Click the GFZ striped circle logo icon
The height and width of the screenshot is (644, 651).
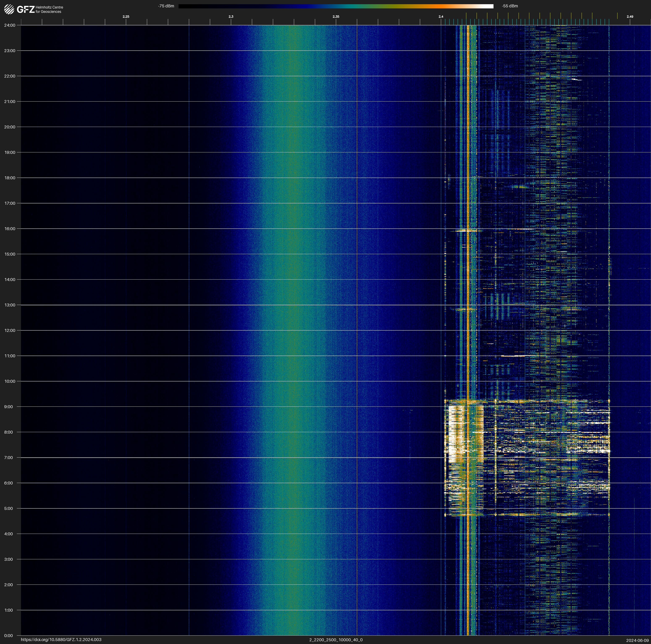(9, 9)
